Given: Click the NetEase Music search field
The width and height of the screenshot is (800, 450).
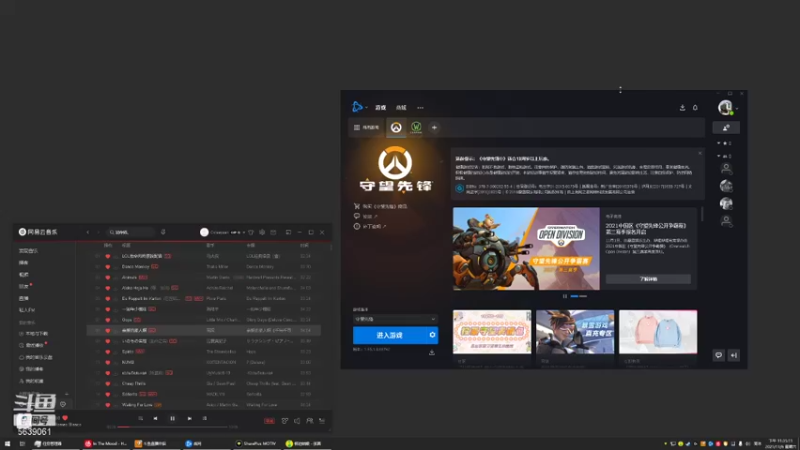Looking at the screenshot, I should (130, 232).
